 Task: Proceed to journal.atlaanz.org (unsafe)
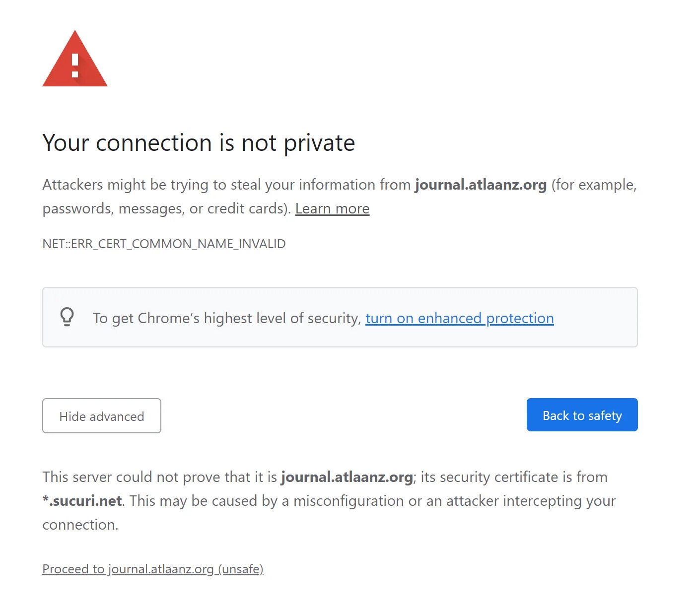click(153, 569)
